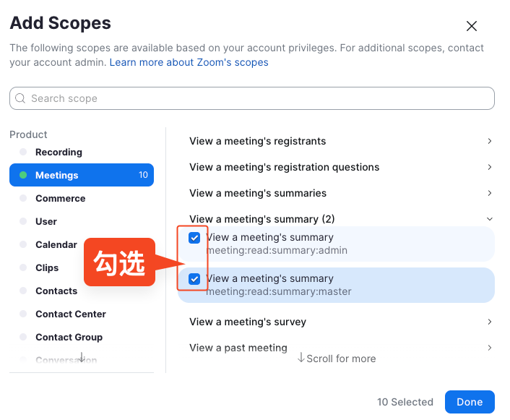
Task: Click the search magnifier icon
Action: [x=20, y=98]
